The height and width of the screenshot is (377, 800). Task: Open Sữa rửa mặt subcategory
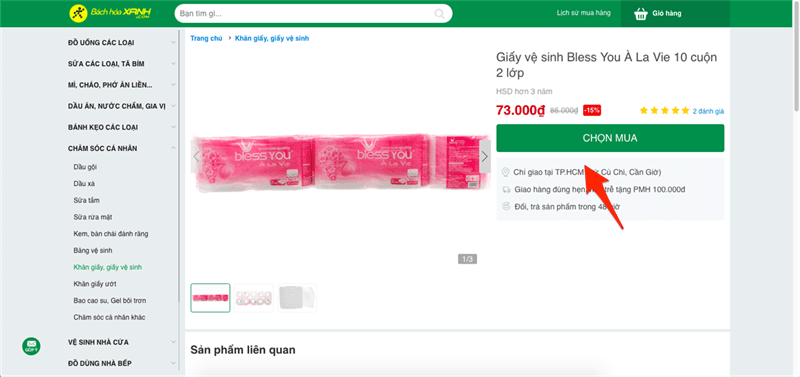pos(92,217)
